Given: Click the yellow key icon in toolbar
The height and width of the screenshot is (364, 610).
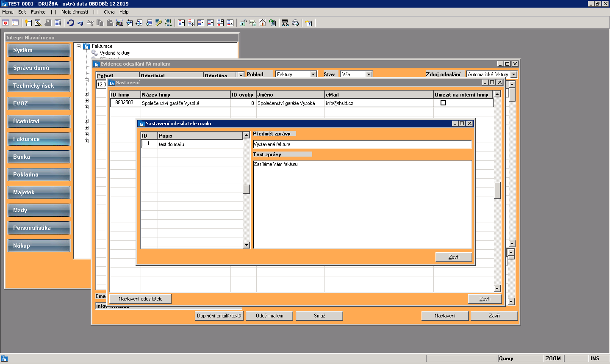Looking at the screenshot, I should (158, 23).
